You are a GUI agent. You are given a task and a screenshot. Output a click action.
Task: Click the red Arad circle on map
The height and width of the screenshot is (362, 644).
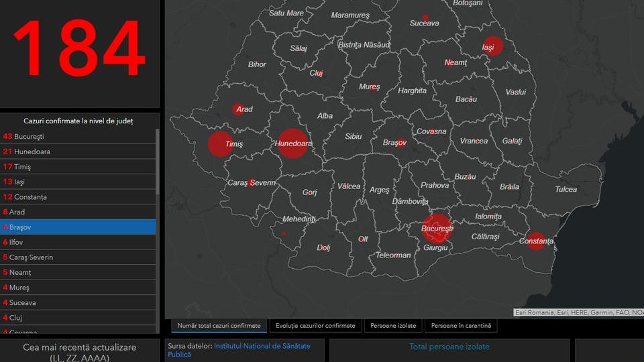click(237, 109)
